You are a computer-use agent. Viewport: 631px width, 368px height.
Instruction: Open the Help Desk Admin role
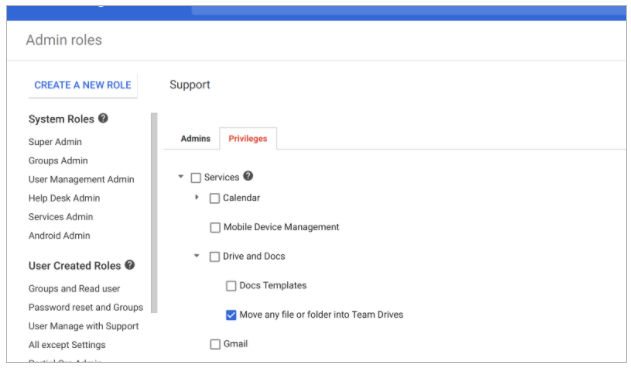click(64, 198)
